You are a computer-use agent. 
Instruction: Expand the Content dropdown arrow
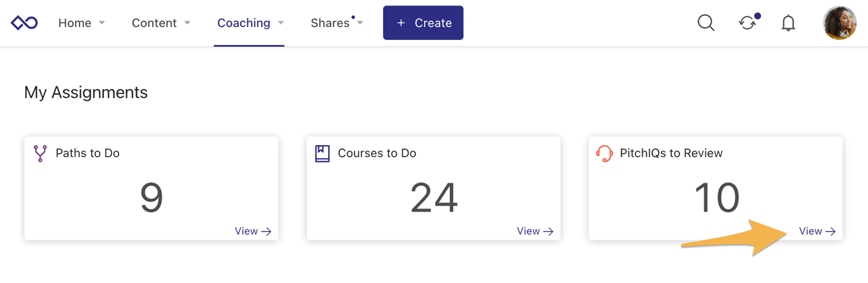(x=187, y=23)
